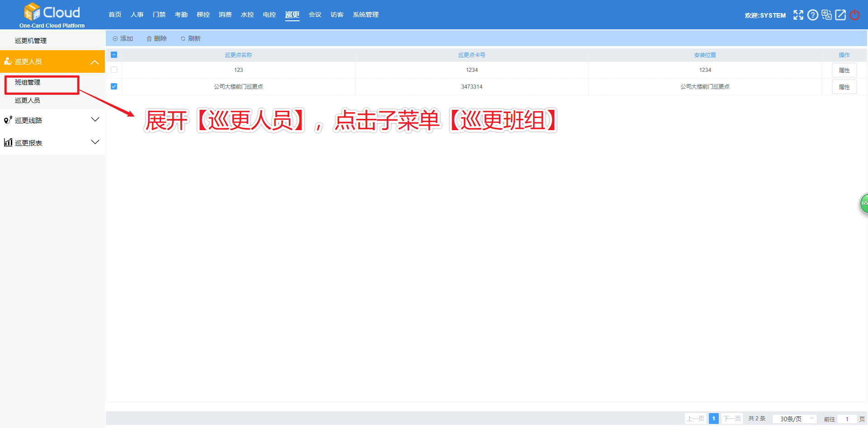Click the Cloud logo icon
868x428 pixels.
click(x=32, y=12)
